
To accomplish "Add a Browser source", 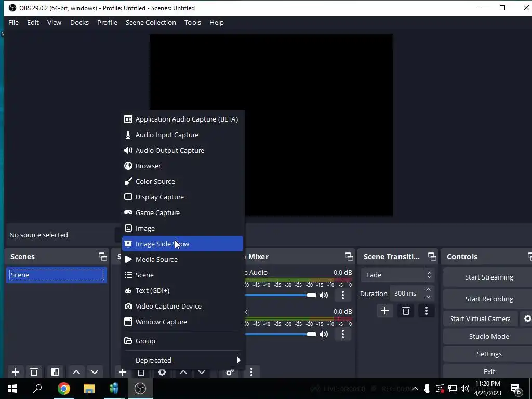I will pyautogui.click(x=182, y=166).
